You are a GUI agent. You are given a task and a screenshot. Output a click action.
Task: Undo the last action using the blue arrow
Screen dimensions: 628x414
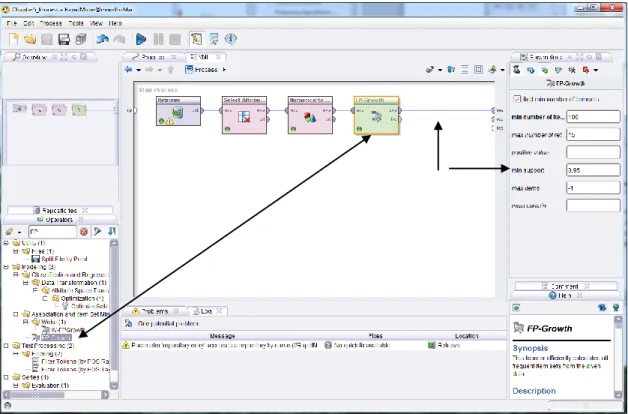(103, 39)
